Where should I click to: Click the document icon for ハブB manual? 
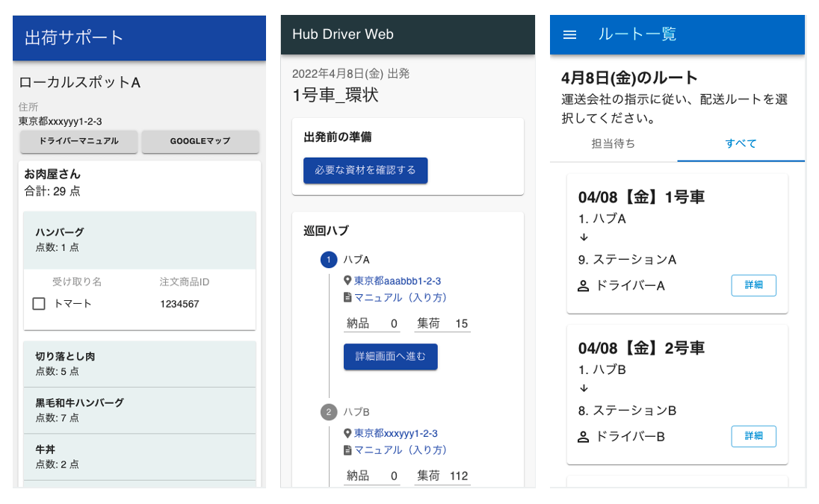[347, 449]
